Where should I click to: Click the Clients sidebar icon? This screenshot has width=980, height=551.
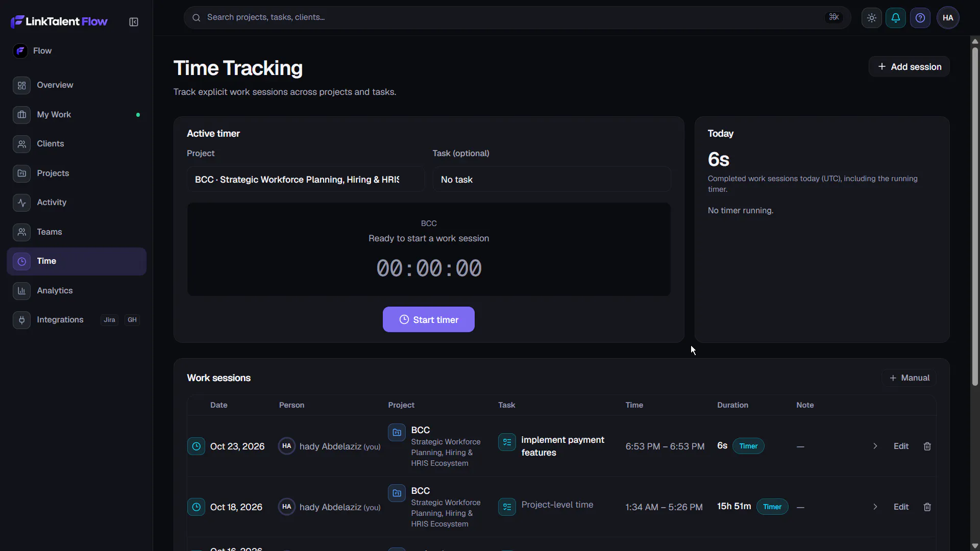pos(21,144)
